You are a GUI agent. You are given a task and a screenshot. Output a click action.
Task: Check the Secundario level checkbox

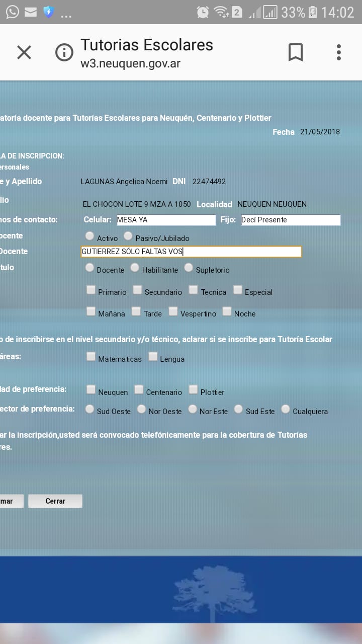[x=137, y=290]
